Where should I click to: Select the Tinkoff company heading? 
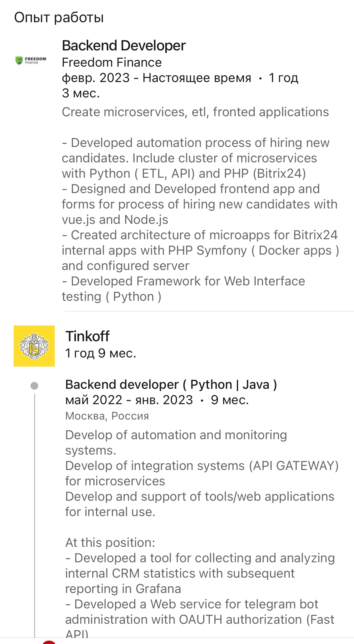coord(88,336)
